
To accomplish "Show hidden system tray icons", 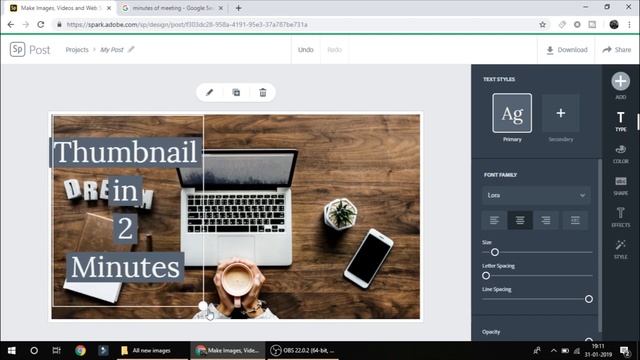I will (x=553, y=350).
